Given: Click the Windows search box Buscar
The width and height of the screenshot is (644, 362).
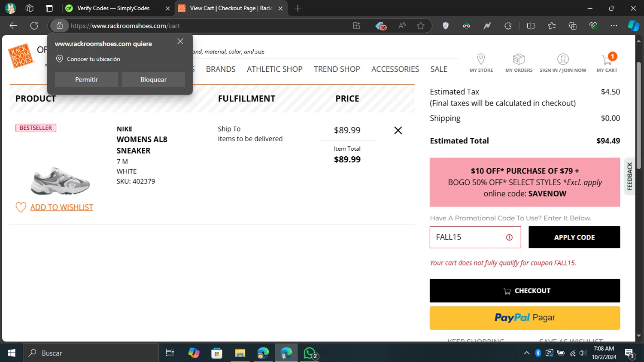Looking at the screenshot, I should point(91,353).
